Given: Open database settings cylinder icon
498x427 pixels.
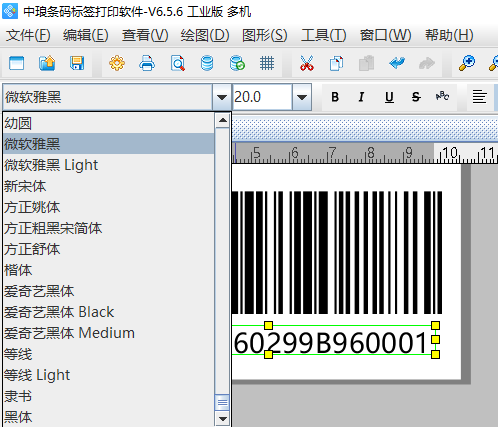Looking at the screenshot, I should coord(207,63).
